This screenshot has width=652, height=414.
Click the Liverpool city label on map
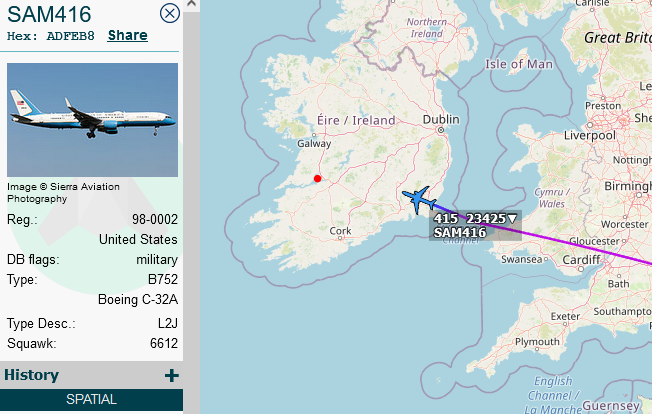590,136
